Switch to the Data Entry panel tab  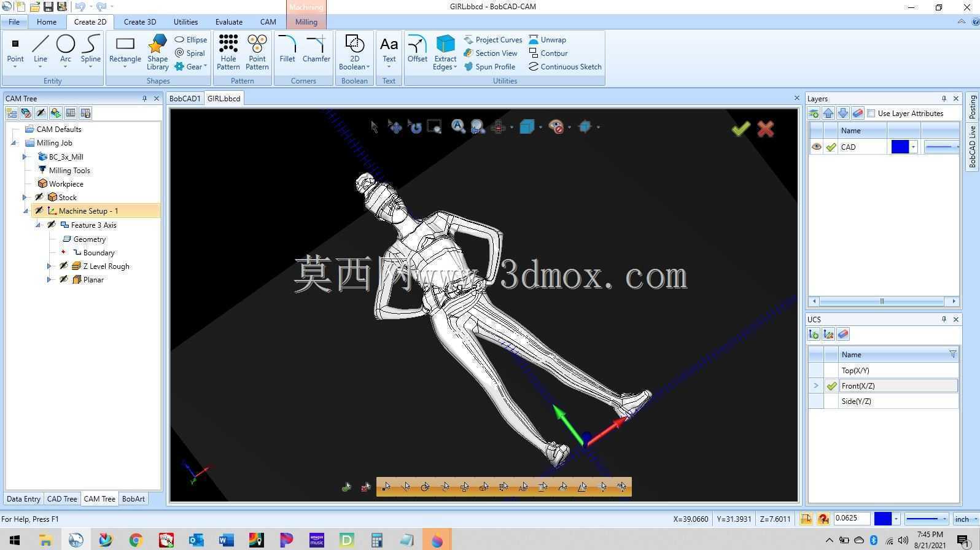[x=23, y=499]
